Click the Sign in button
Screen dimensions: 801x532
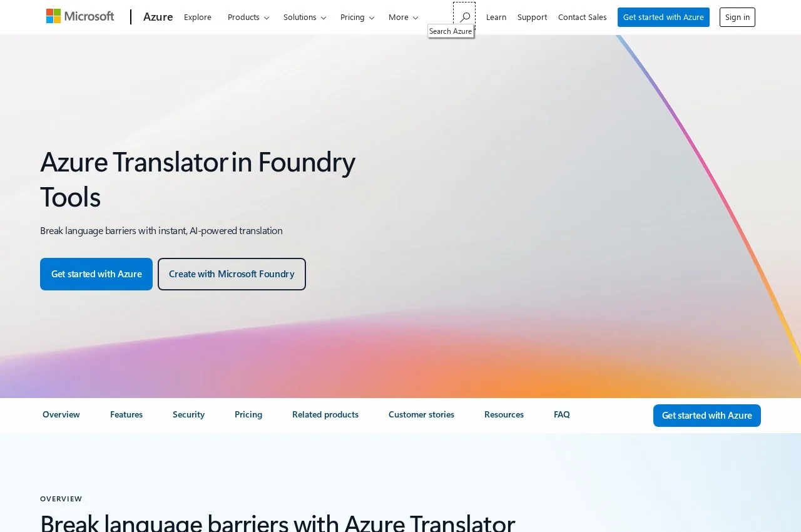point(737,17)
